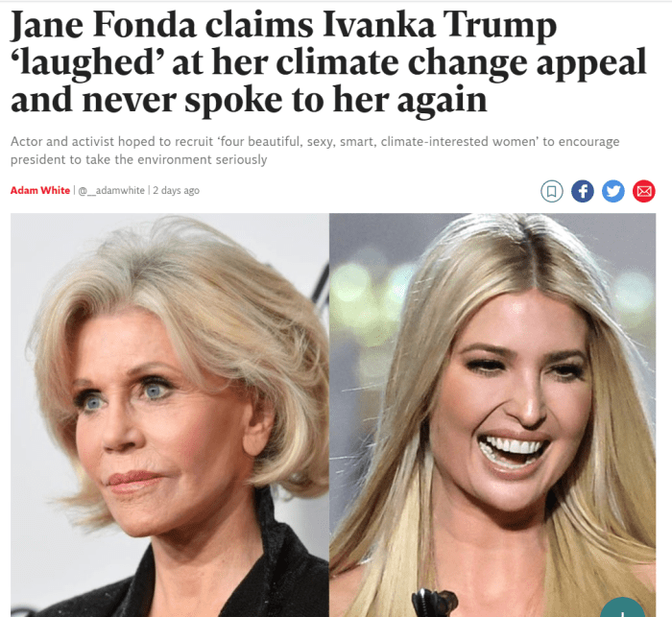The image size is (672, 617).
Task: Open author Adam White's profile link
Action: 40,190
